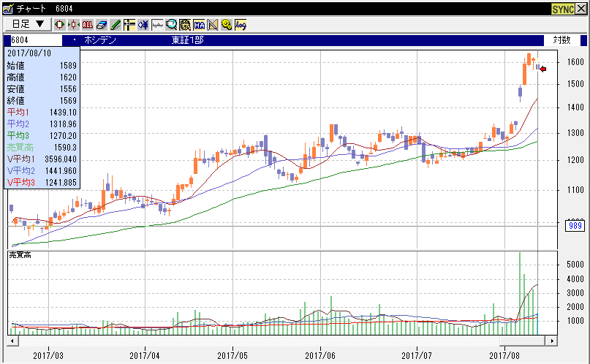Open the 日足 timeframe dropdown

pos(29,24)
